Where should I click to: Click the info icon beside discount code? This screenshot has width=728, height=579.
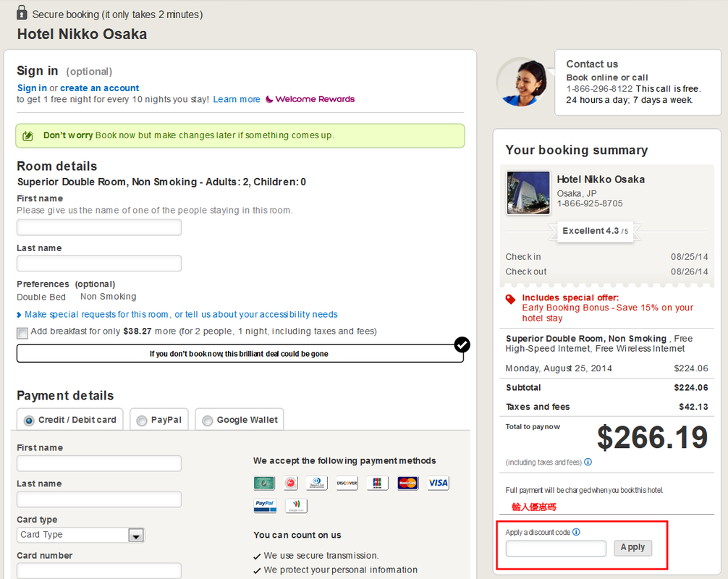pyautogui.click(x=576, y=532)
